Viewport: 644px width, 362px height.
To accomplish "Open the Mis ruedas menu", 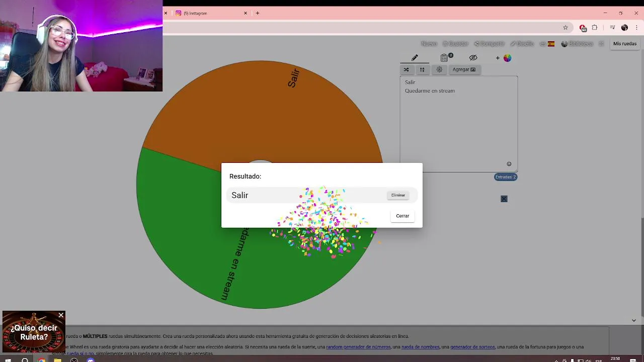I will (625, 44).
